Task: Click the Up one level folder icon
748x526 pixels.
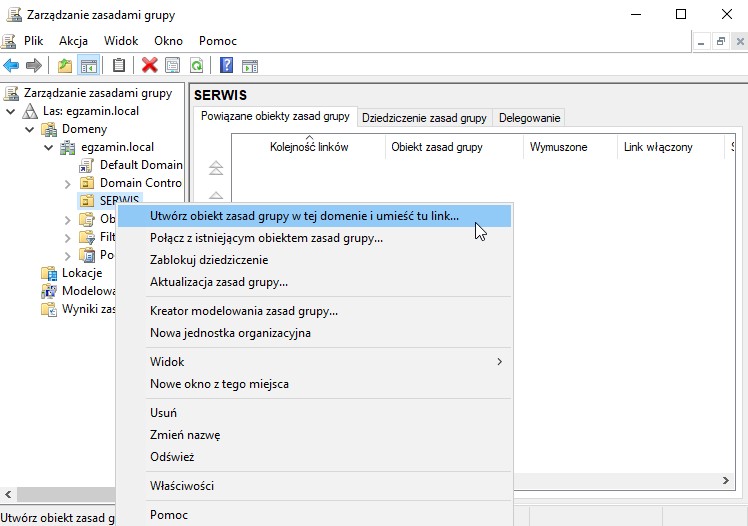Action: (65, 66)
